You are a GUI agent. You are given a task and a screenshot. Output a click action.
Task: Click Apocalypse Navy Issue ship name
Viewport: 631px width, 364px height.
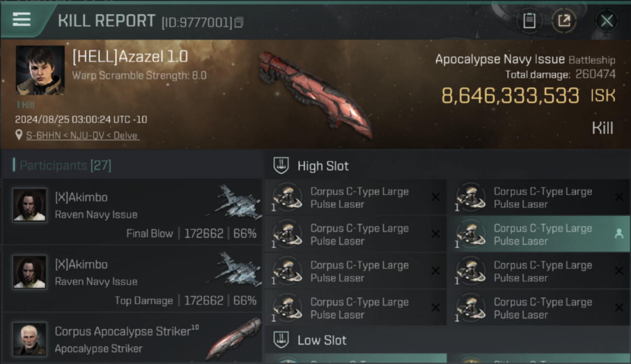(x=499, y=60)
